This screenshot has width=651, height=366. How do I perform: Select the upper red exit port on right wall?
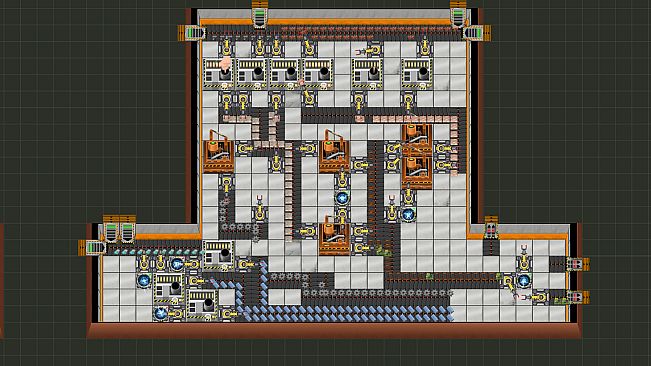(x=578, y=264)
